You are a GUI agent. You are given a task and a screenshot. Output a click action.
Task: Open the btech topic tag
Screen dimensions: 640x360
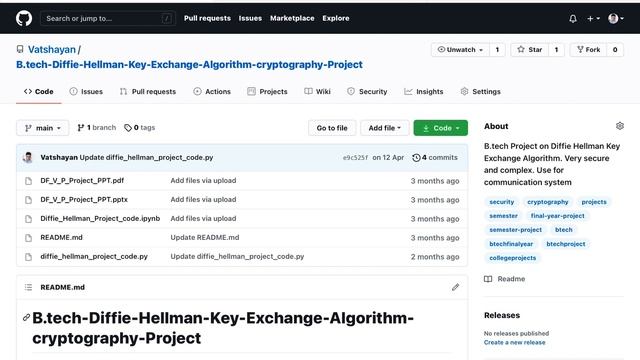point(563,230)
